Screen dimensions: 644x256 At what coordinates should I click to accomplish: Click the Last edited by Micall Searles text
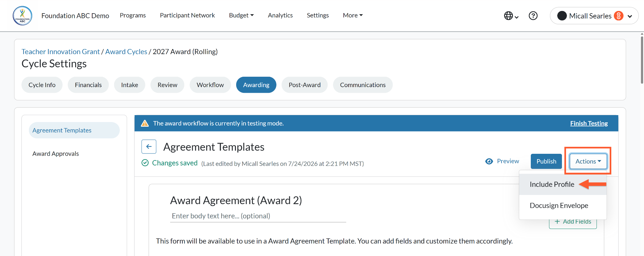coord(282,164)
